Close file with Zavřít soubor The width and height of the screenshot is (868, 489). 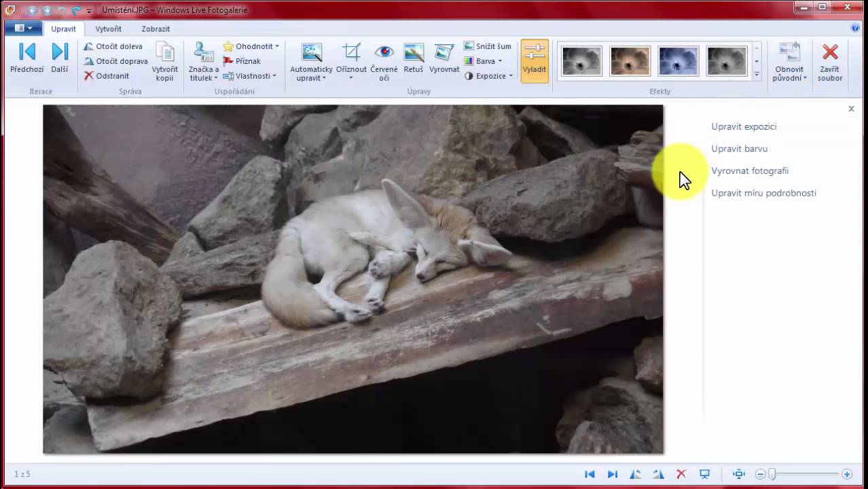830,62
